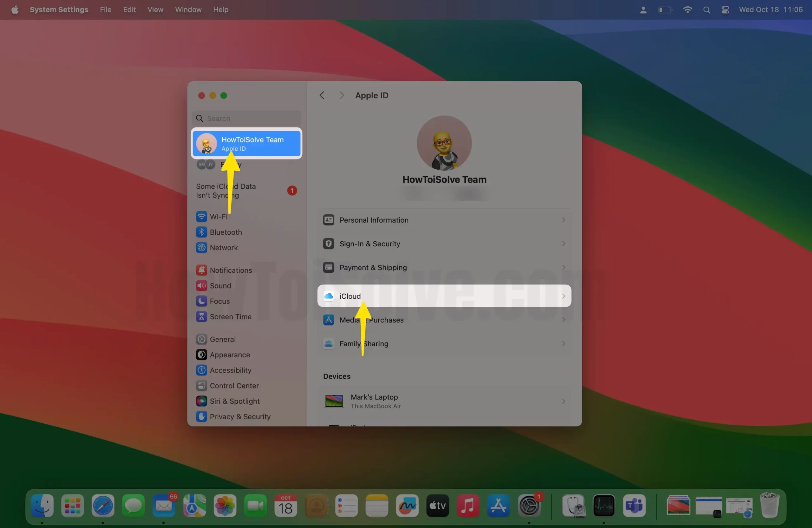Viewport: 812px width, 528px height.
Task: Select the Focus moon icon
Action: coord(201,301)
